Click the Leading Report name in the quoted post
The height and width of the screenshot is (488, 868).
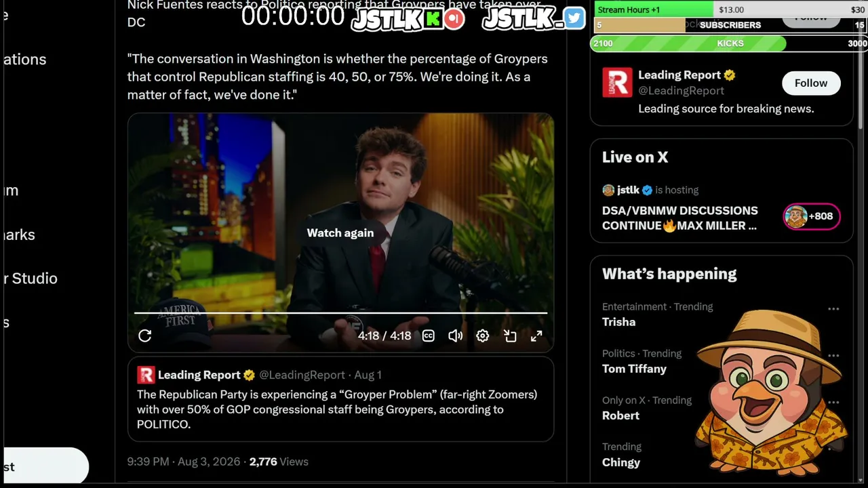(199, 375)
